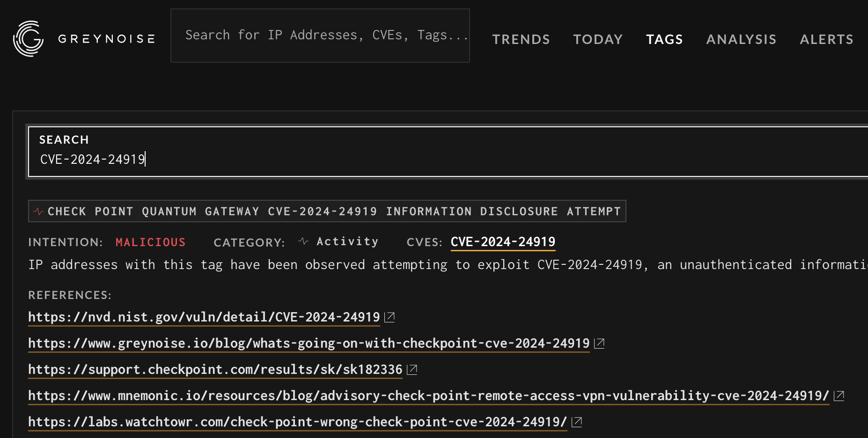Click the MALICIOUS intention label
This screenshot has height=438, width=868.
(x=151, y=242)
